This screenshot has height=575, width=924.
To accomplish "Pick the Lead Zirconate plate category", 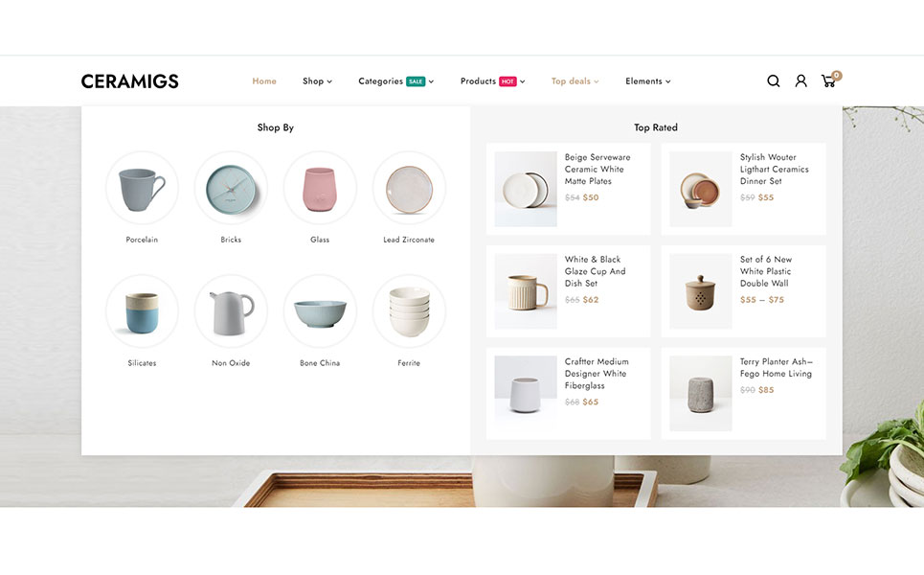I will pyautogui.click(x=409, y=188).
